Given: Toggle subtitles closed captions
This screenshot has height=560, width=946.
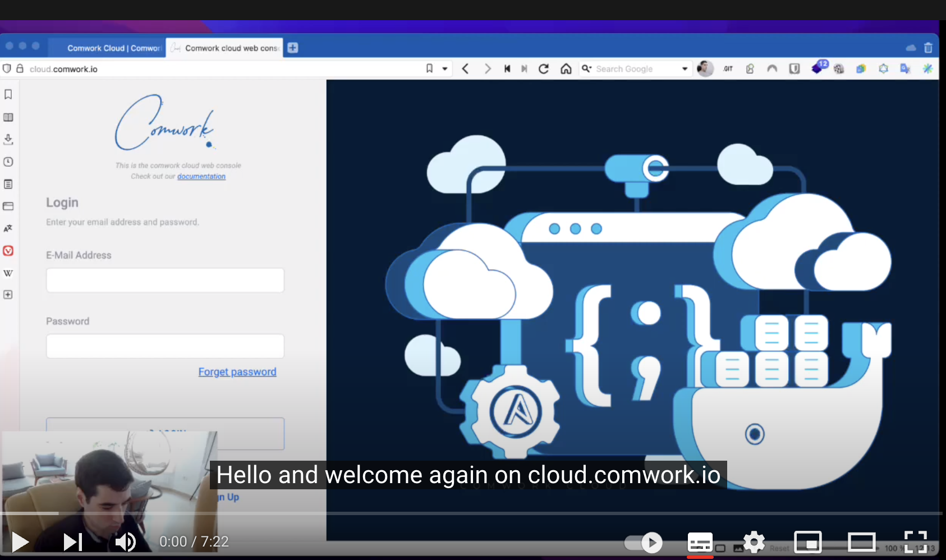Looking at the screenshot, I should pyautogui.click(x=700, y=543).
